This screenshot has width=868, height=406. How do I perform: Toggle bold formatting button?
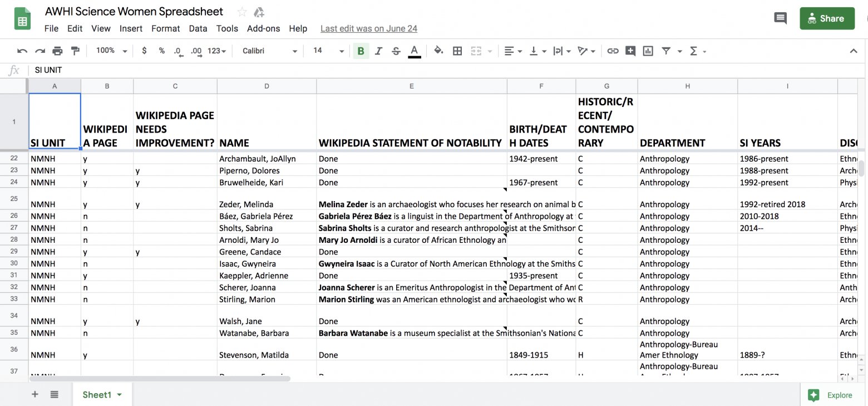tap(361, 51)
